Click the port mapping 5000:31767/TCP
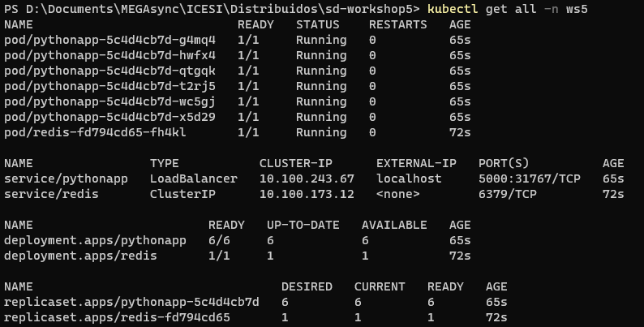This screenshot has width=644, height=327. pyautogui.click(x=530, y=179)
